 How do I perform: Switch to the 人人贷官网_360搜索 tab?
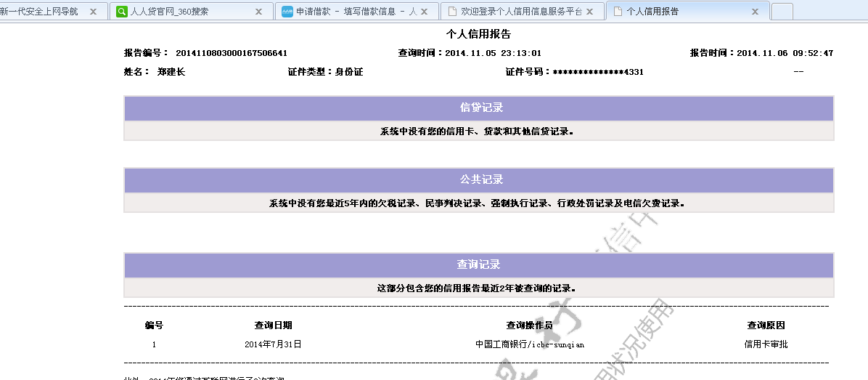click(191, 11)
